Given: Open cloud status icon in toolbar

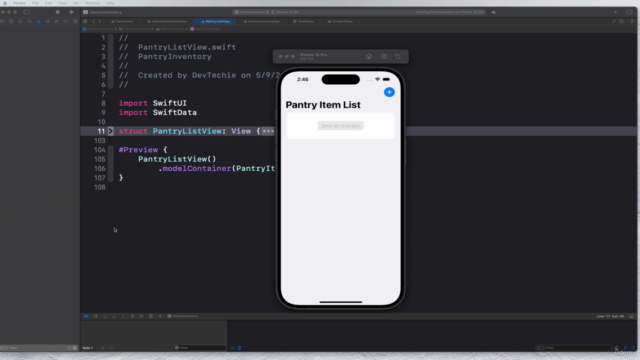Looking at the screenshot, I should 494,12.
